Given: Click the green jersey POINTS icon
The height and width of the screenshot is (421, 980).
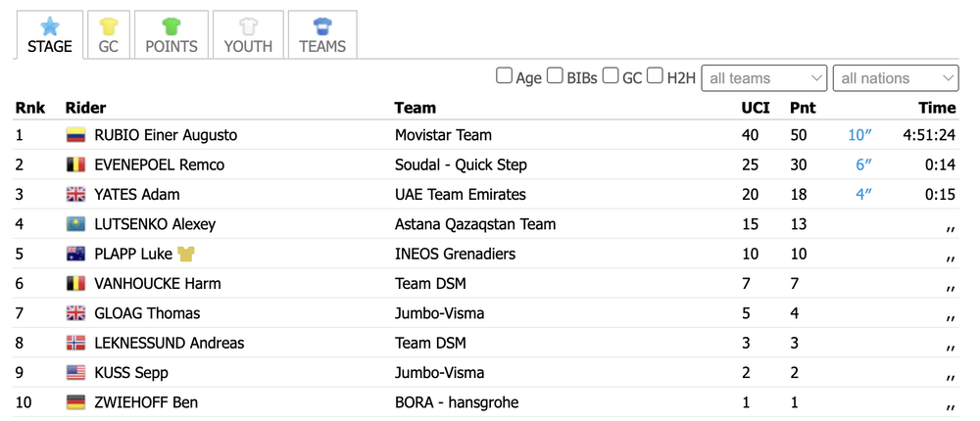Looking at the screenshot, I should click(x=171, y=26).
